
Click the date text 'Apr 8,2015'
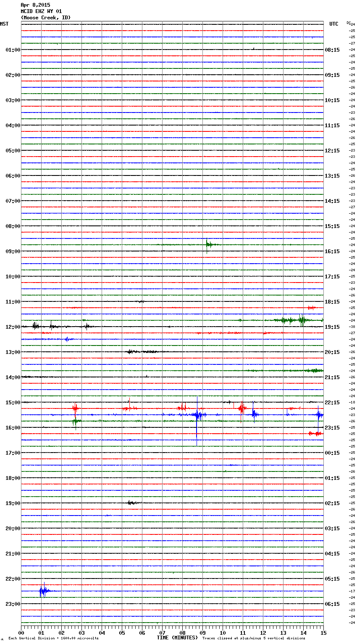click(35, 5)
